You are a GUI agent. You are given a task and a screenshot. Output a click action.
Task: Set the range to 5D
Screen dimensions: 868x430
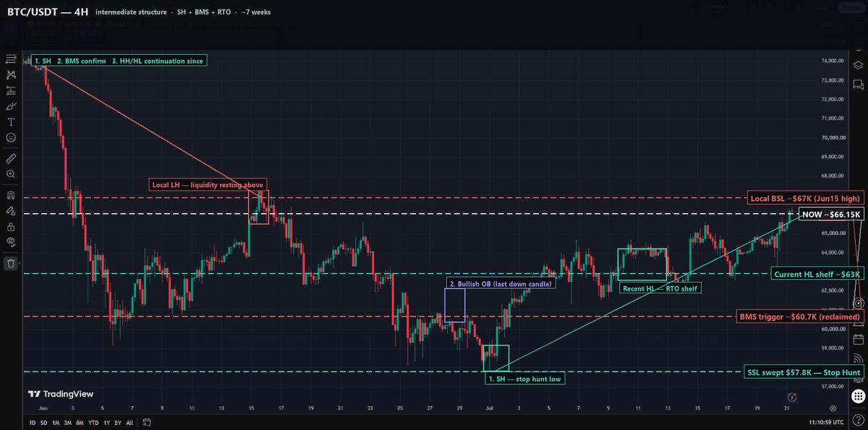[x=44, y=422]
